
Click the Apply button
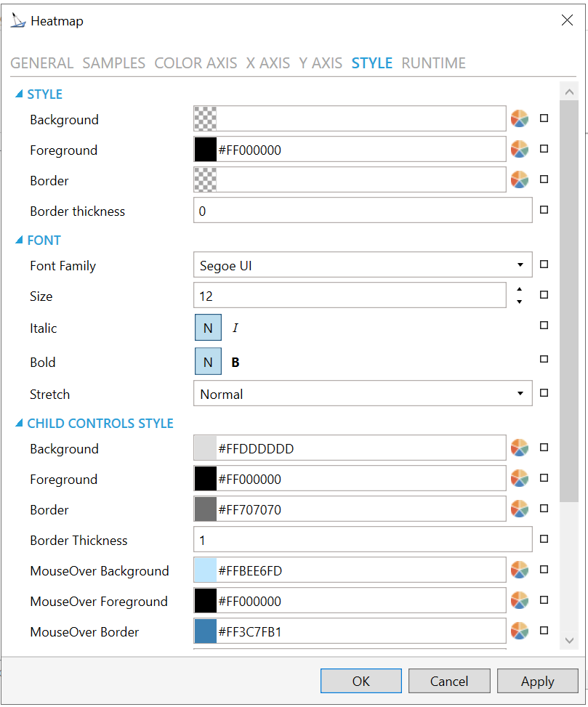click(x=538, y=681)
